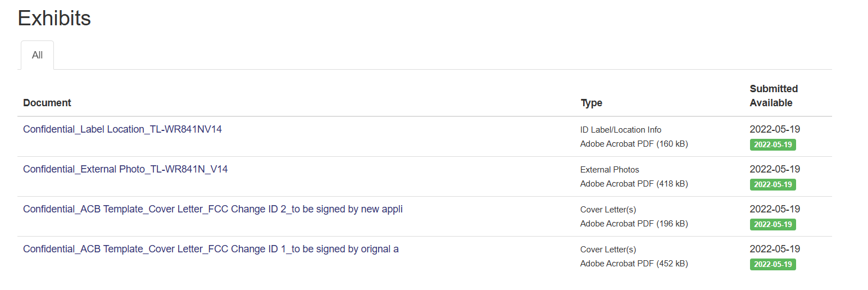This screenshot has width=868, height=290.
Task: Click the Submitted Available column header
Action: (x=774, y=96)
